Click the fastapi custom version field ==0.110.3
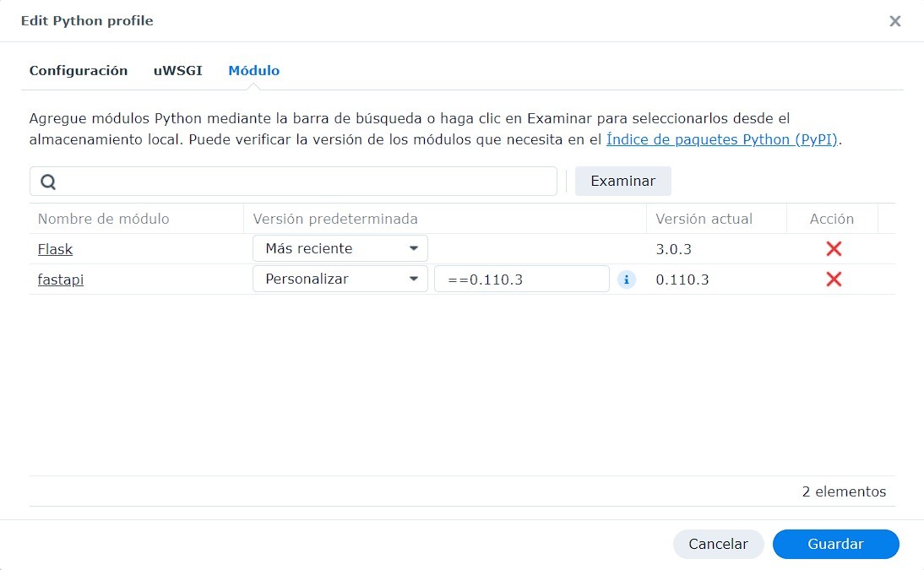The image size is (924, 570). pyautogui.click(x=521, y=280)
